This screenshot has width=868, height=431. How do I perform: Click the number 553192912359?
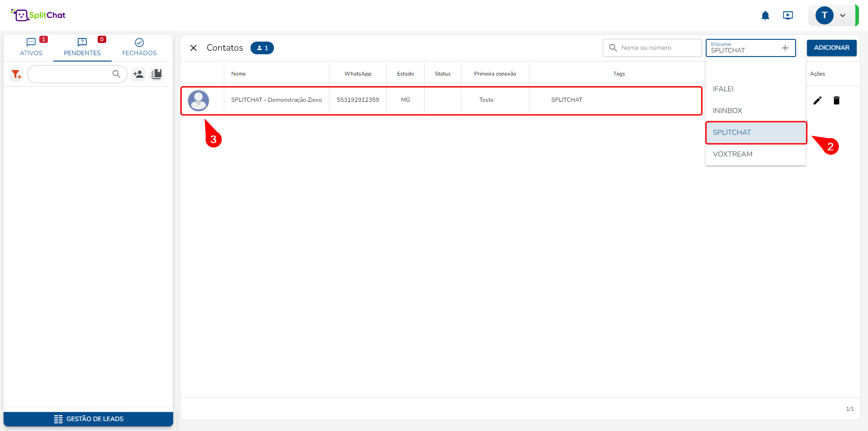coord(358,100)
